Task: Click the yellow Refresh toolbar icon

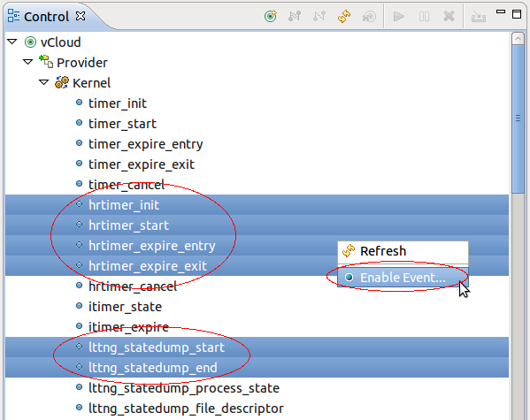Action: point(344,16)
